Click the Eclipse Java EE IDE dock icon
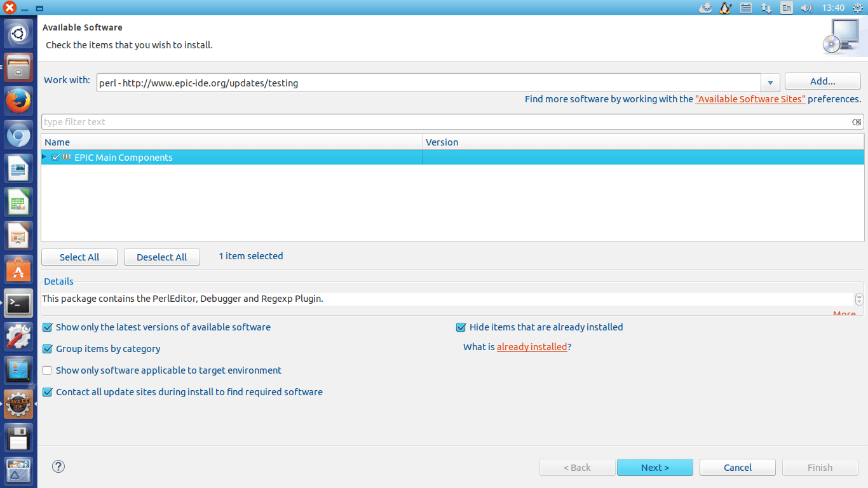This screenshot has width=868, height=488. click(x=18, y=404)
